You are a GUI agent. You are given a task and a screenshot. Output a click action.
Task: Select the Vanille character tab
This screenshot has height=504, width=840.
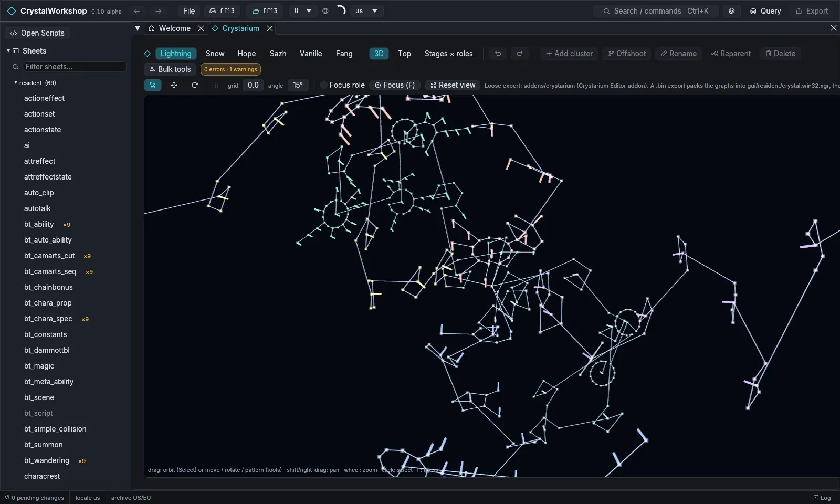pyautogui.click(x=311, y=54)
